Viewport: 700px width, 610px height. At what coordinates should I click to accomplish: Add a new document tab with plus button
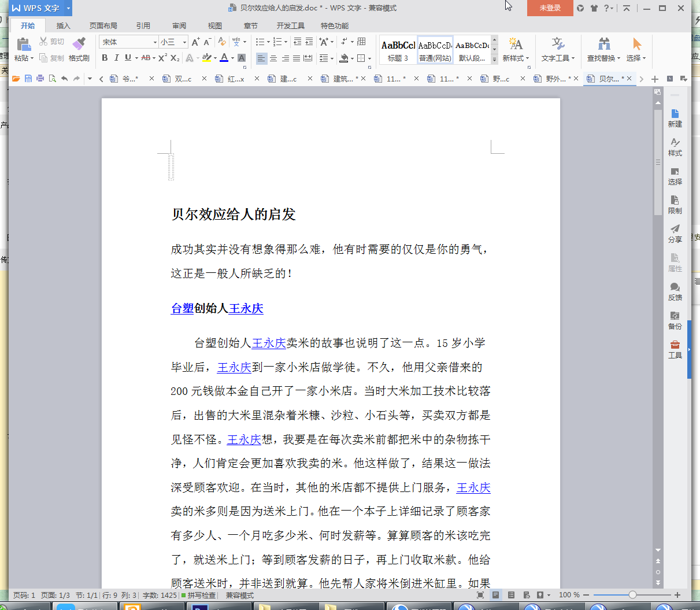point(655,79)
